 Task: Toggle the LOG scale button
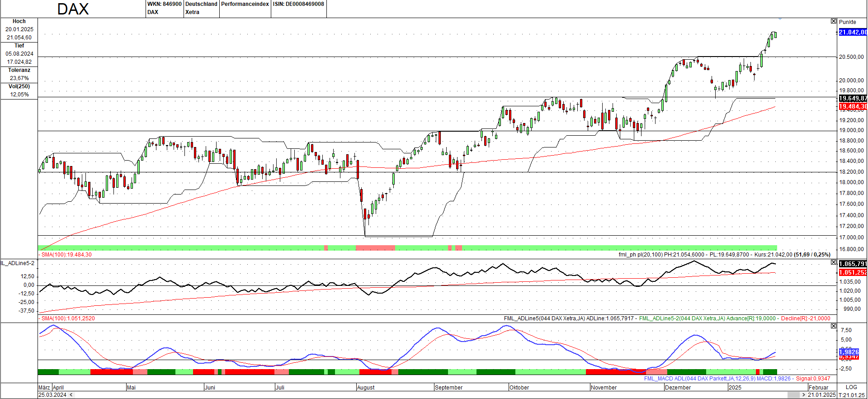pyautogui.click(x=851, y=387)
